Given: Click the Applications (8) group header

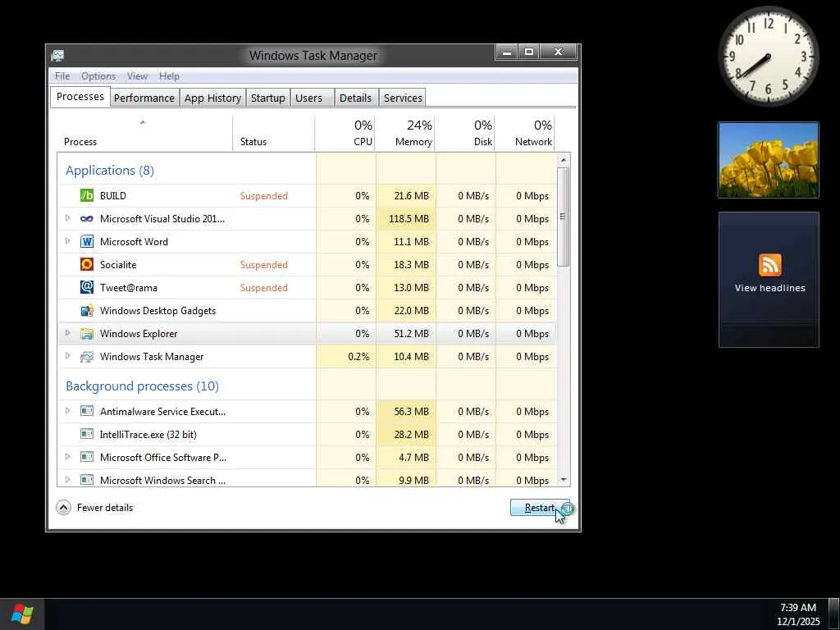Looking at the screenshot, I should tap(110, 171).
